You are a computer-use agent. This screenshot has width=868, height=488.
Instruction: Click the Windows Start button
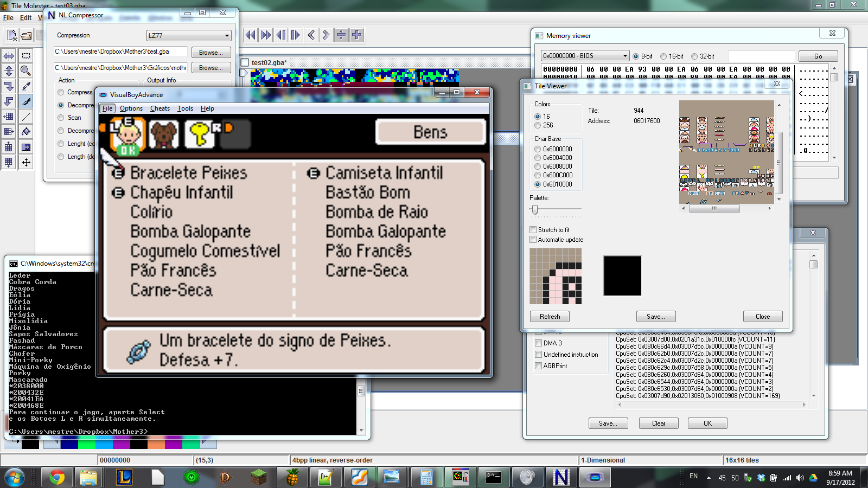click(x=15, y=477)
